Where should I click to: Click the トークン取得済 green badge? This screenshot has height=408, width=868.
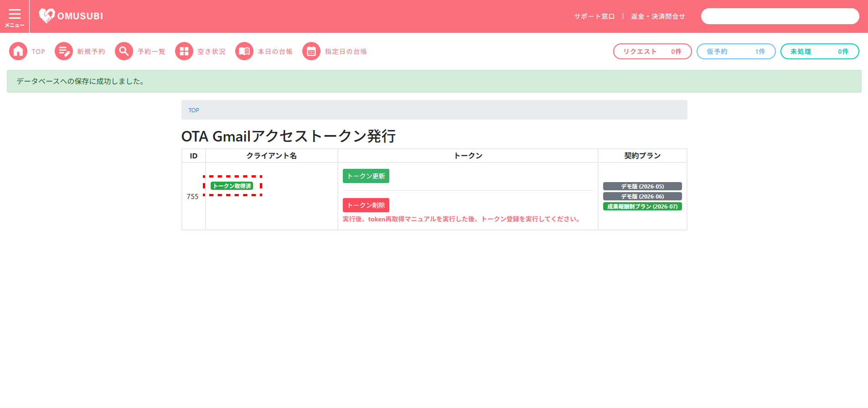click(x=232, y=186)
